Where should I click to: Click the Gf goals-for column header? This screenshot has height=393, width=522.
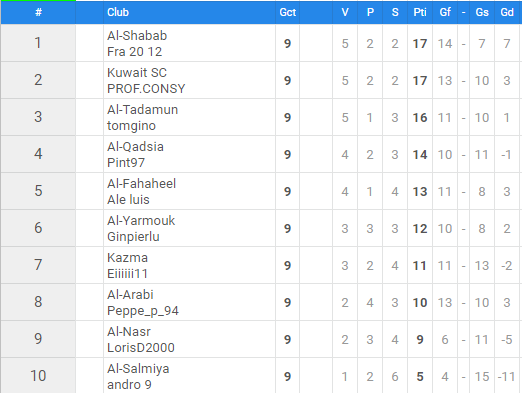tap(445, 12)
